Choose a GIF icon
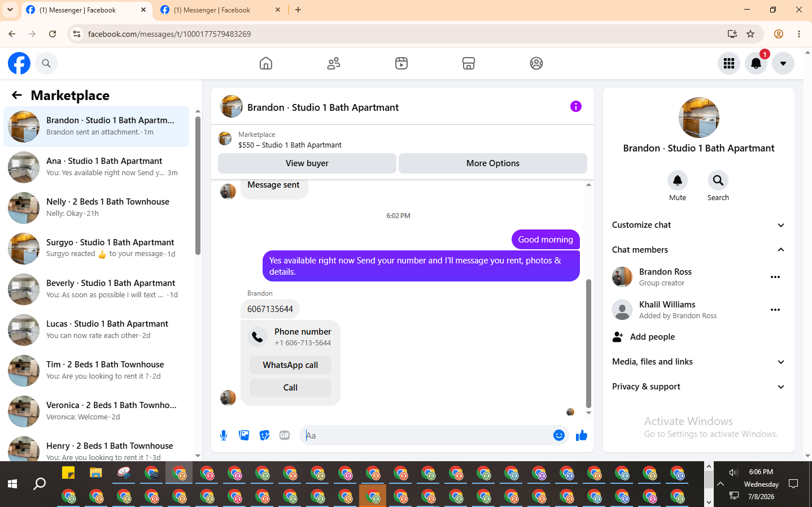Screen dimensions: 812x507 (285, 435)
